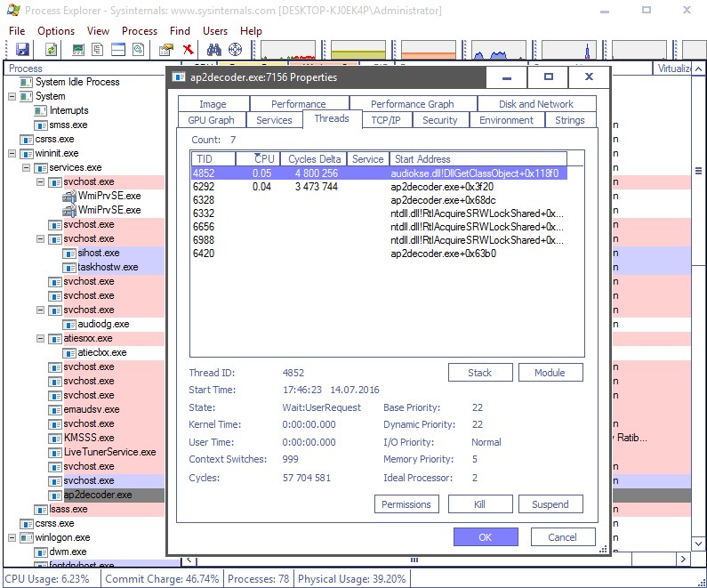Viewport: 707px width, 588px height.
Task: Click the Cancel button
Action: point(563,537)
